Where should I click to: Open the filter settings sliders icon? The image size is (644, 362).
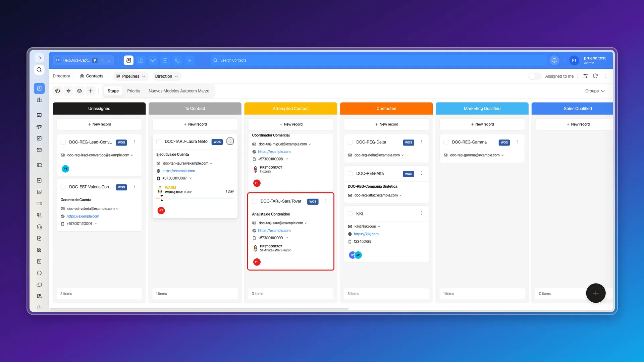coord(585,76)
